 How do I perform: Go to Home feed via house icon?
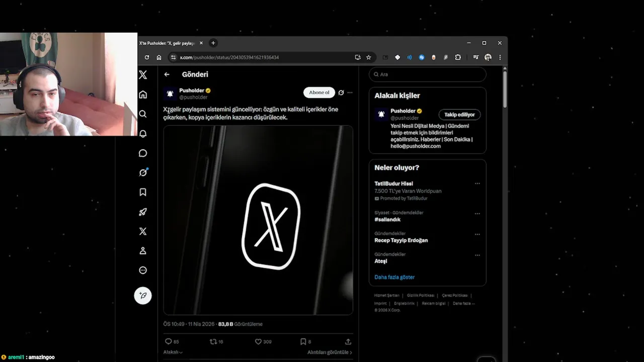coord(143,95)
